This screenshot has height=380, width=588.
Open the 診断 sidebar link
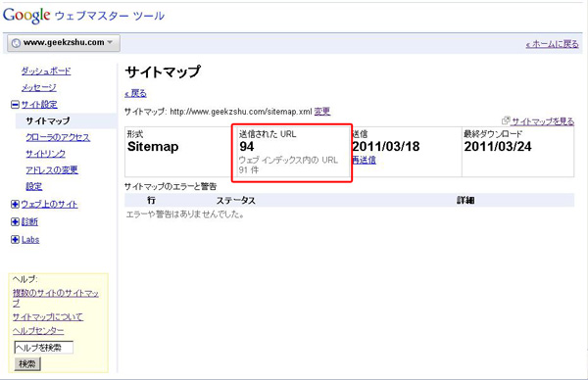tap(29, 222)
